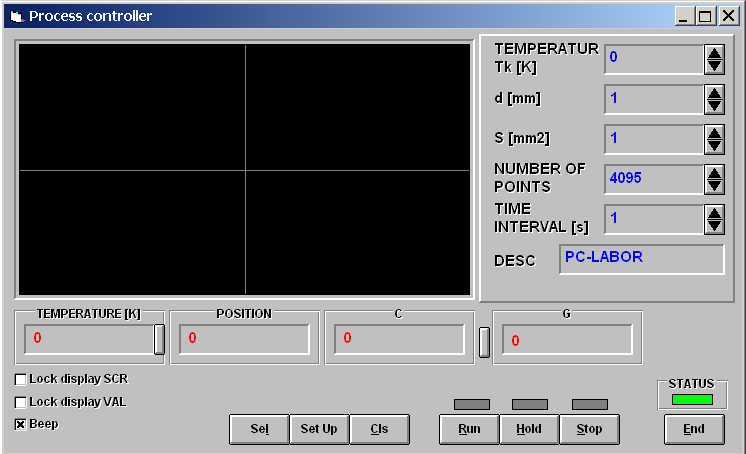Click the G readout value
746x454 pixels.
pos(568,339)
